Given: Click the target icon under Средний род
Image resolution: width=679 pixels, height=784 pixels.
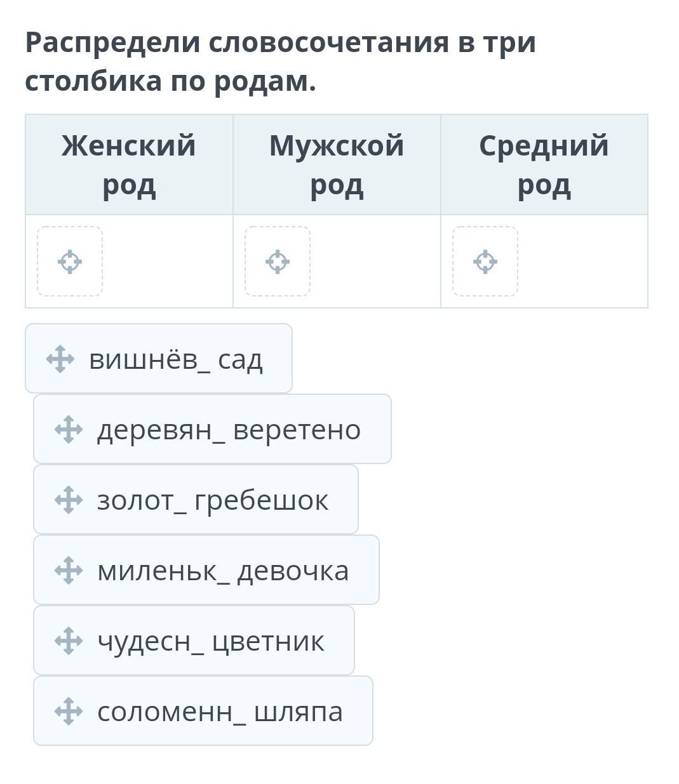Looking at the screenshot, I should [x=485, y=262].
